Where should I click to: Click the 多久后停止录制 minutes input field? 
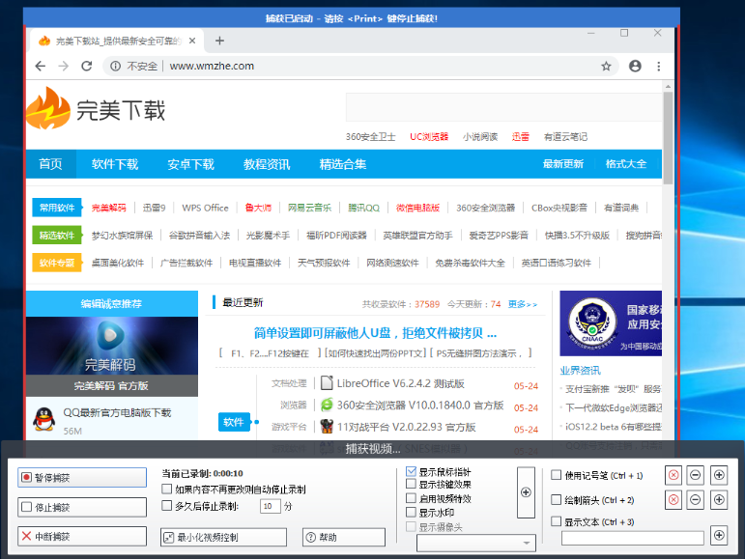pyautogui.click(x=270, y=506)
